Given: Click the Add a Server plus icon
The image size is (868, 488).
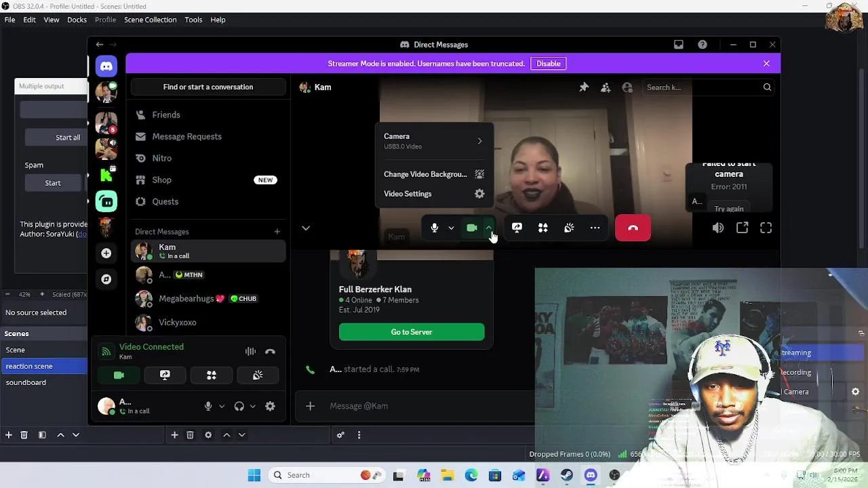Looking at the screenshot, I should click(106, 253).
